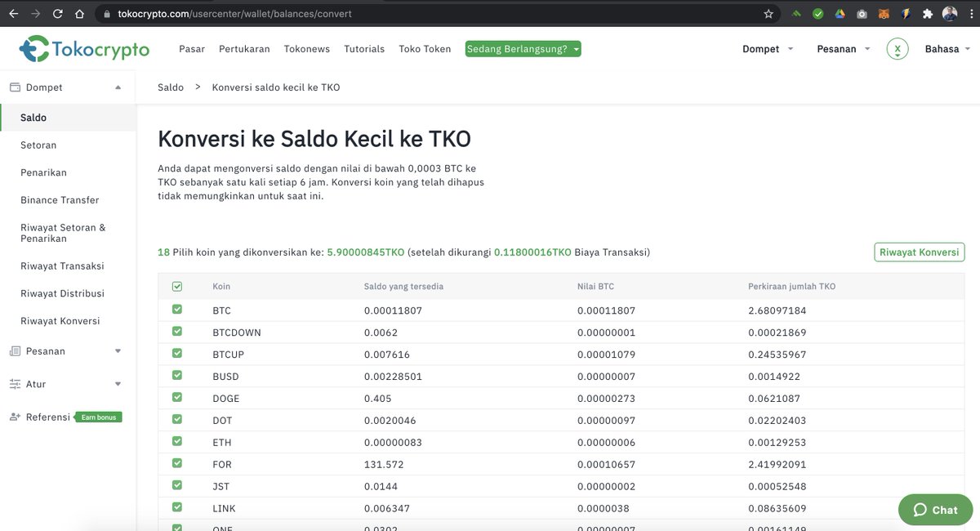The image size is (980, 531).
Task: Click the green checkmark extension icon
Action: pyautogui.click(x=818, y=14)
